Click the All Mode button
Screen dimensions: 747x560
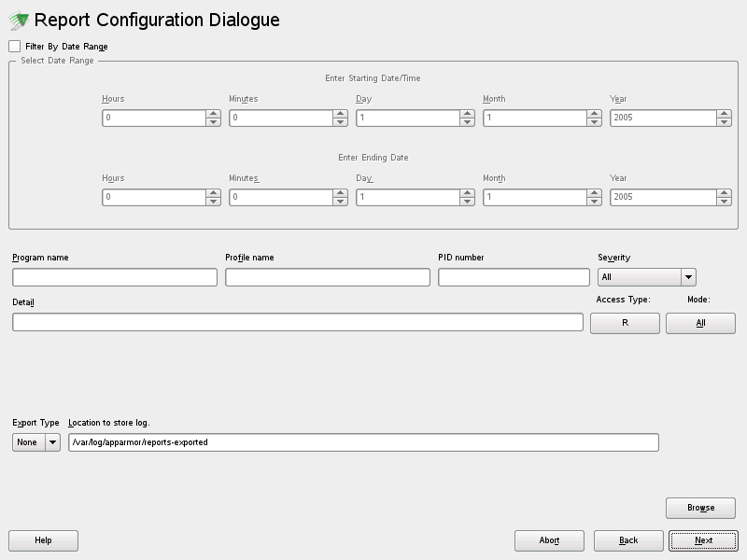pyautogui.click(x=700, y=323)
